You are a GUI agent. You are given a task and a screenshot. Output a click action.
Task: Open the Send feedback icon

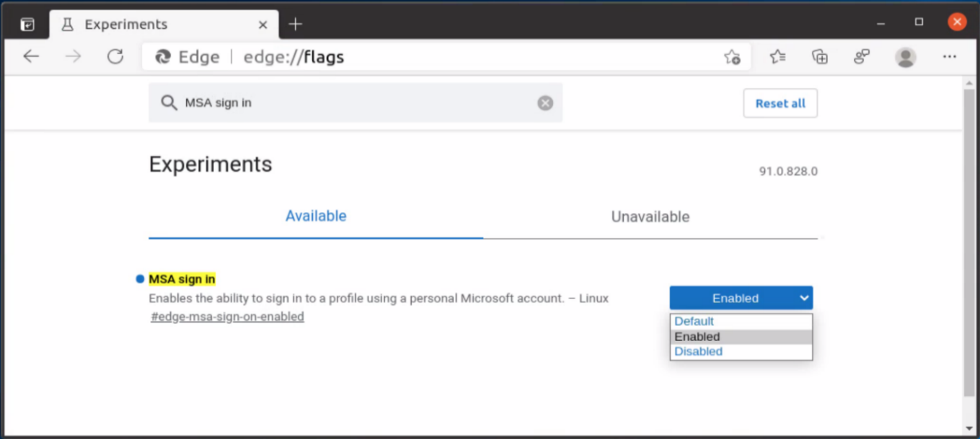tap(862, 56)
